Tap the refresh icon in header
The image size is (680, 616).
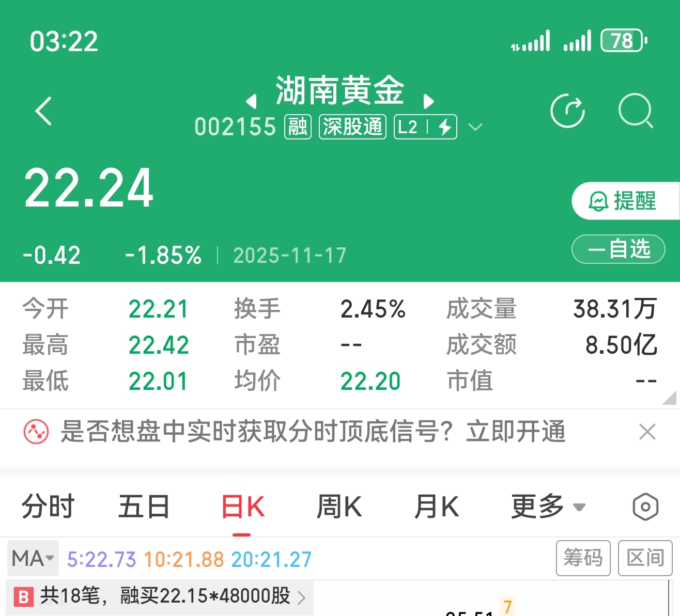(567, 110)
